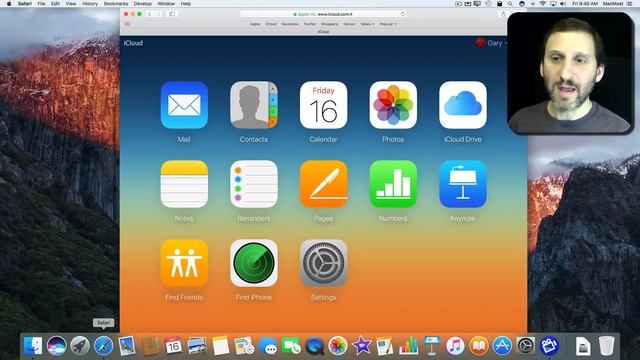640x360 pixels.
Task: Open System Preferences from the Dock
Action: click(526, 346)
